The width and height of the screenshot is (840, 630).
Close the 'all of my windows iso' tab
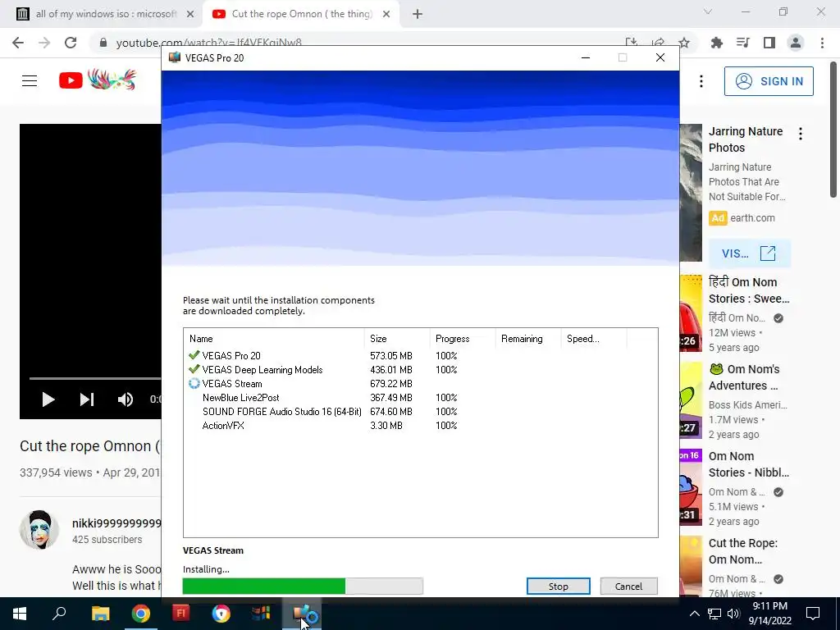190,14
